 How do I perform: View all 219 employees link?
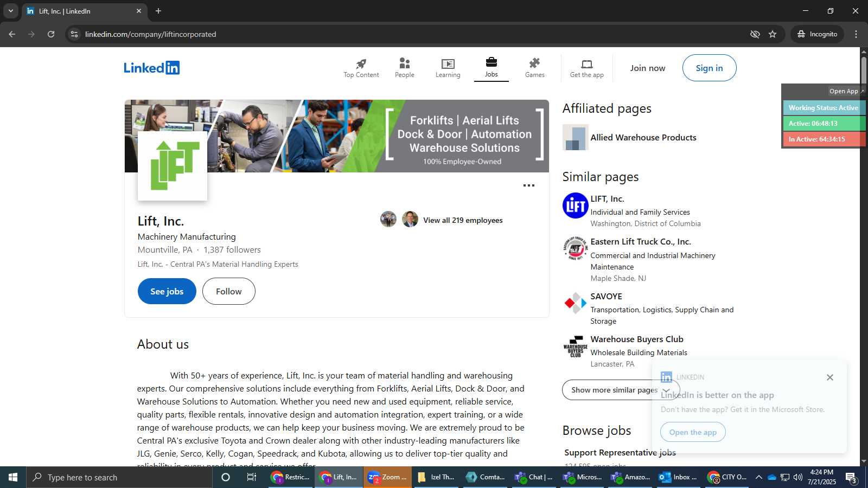tap(463, 220)
